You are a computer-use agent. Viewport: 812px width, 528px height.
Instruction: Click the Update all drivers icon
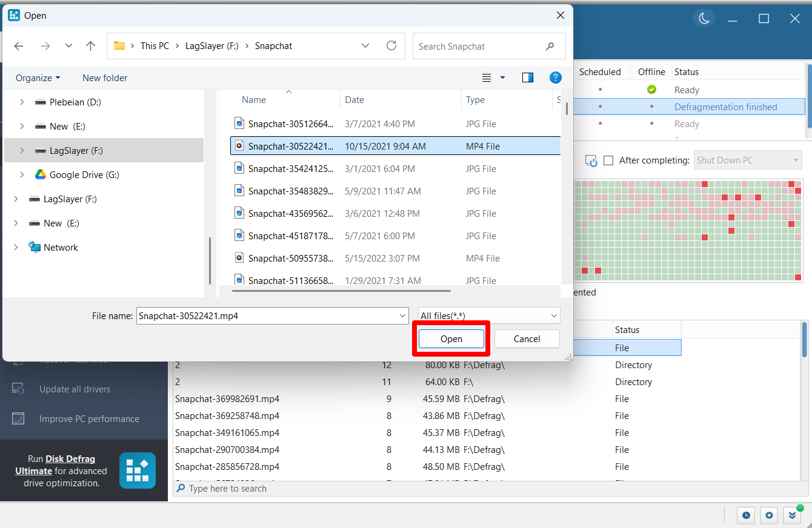pyautogui.click(x=18, y=389)
